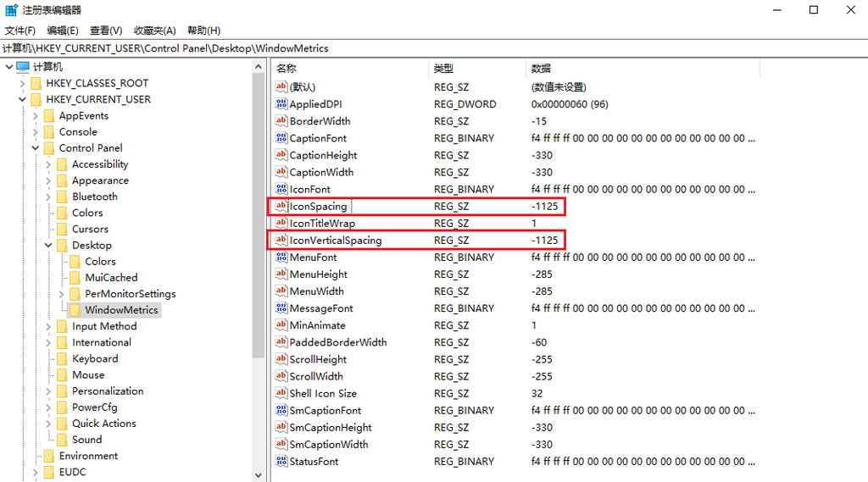Click the IconVerticalSpacing string value icon

[281, 241]
